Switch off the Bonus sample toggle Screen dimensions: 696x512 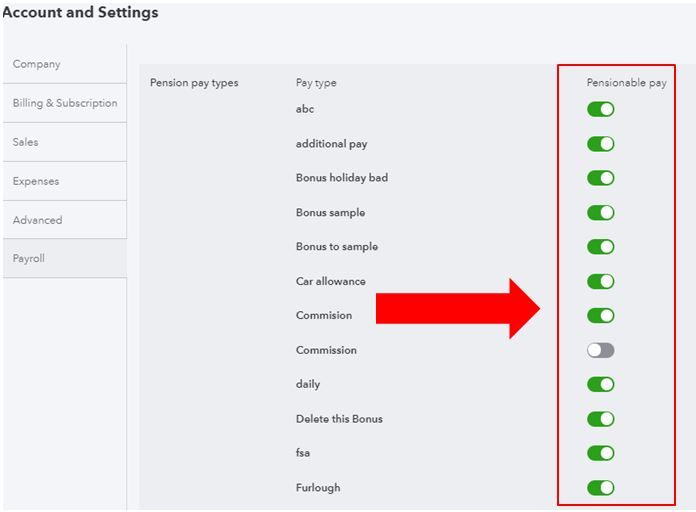[601, 213]
